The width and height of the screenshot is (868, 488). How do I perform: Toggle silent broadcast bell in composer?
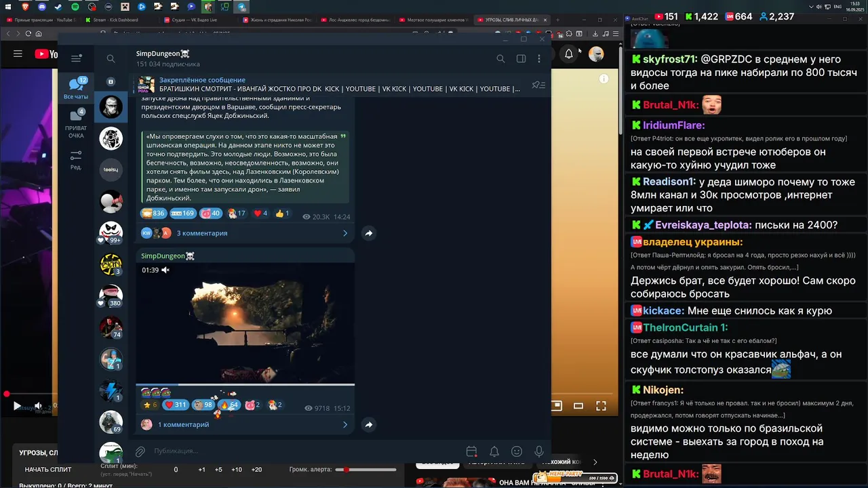(x=494, y=451)
